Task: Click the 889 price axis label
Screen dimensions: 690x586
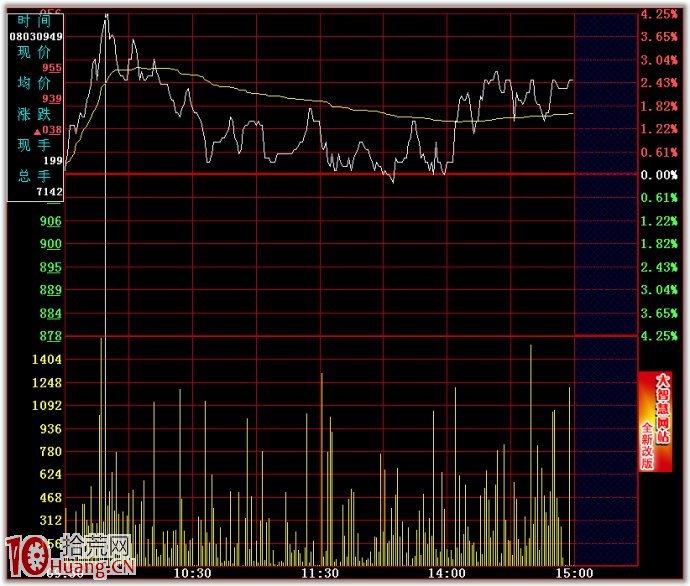Action: click(x=51, y=290)
